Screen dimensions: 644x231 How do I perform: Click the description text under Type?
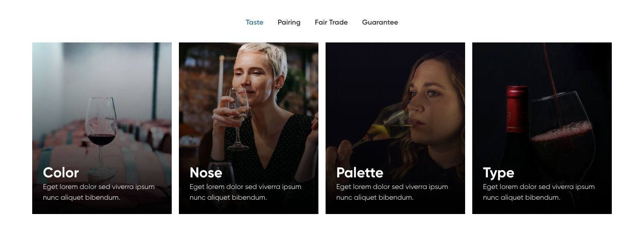pos(538,192)
